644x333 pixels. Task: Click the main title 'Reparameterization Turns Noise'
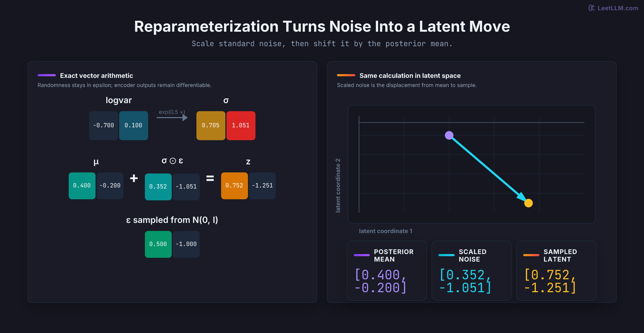tap(322, 26)
